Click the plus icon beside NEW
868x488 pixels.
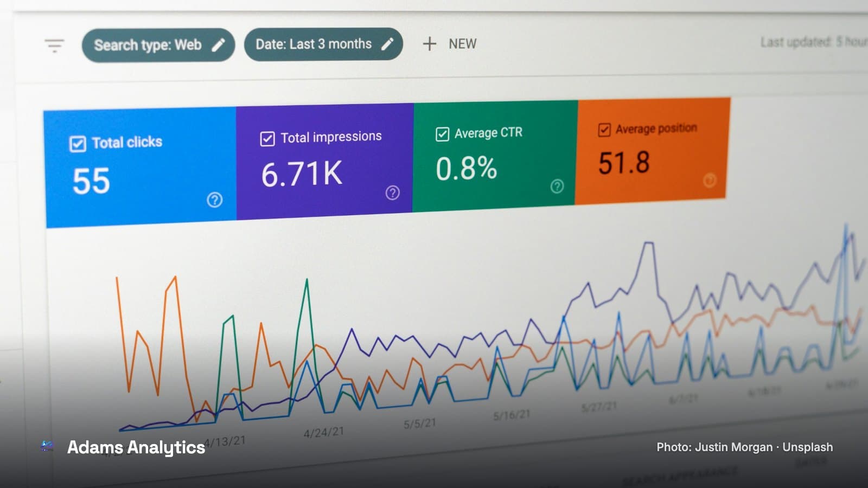(x=429, y=43)
